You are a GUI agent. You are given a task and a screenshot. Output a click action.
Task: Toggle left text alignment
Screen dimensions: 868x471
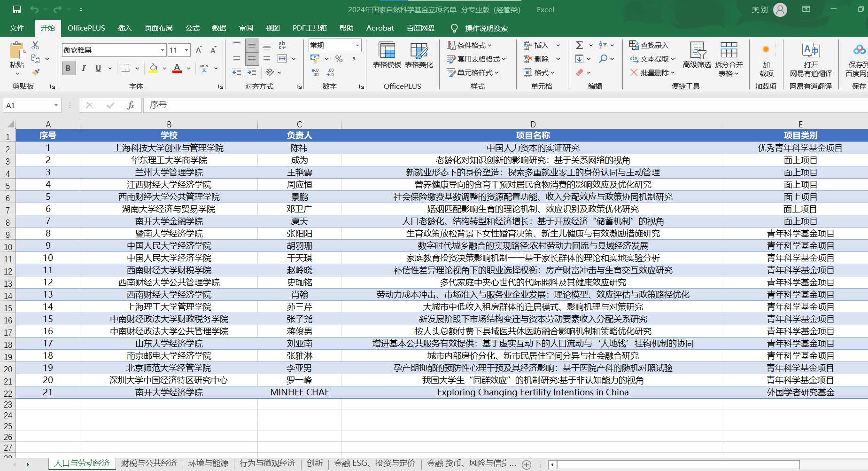pos(237,59)
